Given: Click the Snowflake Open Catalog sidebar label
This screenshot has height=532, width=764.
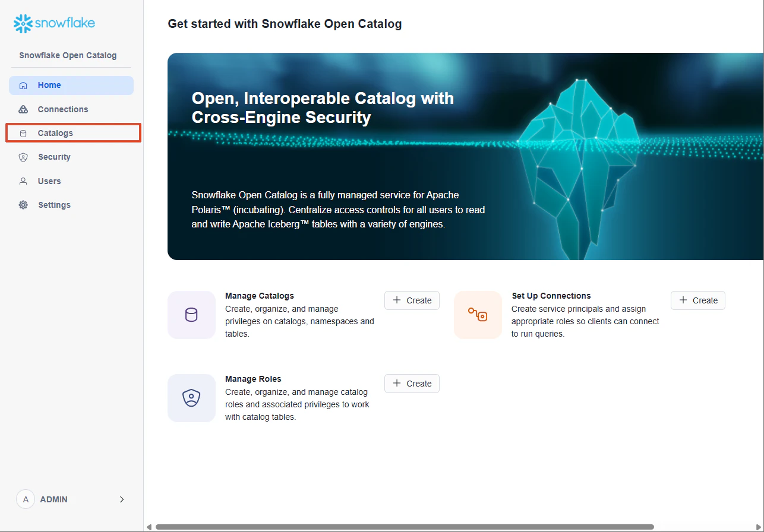Looking at the screenshot, I should pyautogui.click(x=68, y=55).
